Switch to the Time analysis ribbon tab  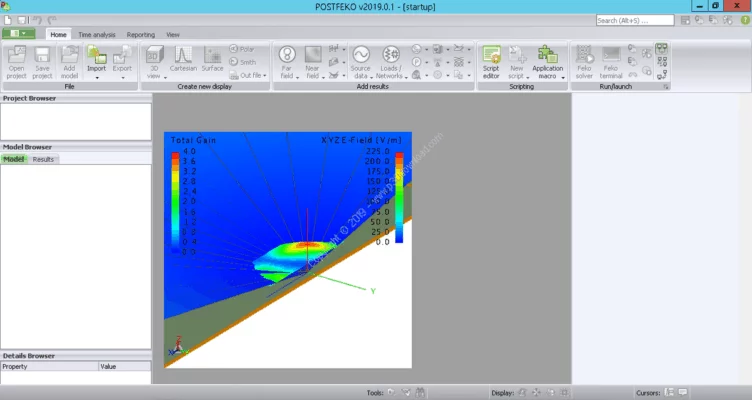(x=96, y=35)
